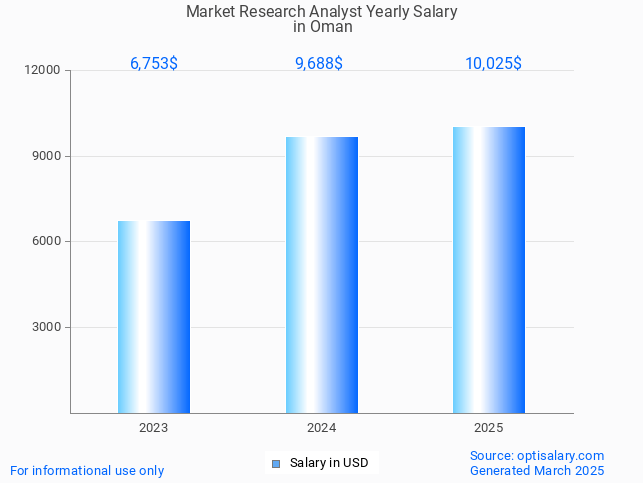Click the 'Generated March 2025' text
Image resolution: width=643 pixels, height=483 pixels.
pos(537,470)
